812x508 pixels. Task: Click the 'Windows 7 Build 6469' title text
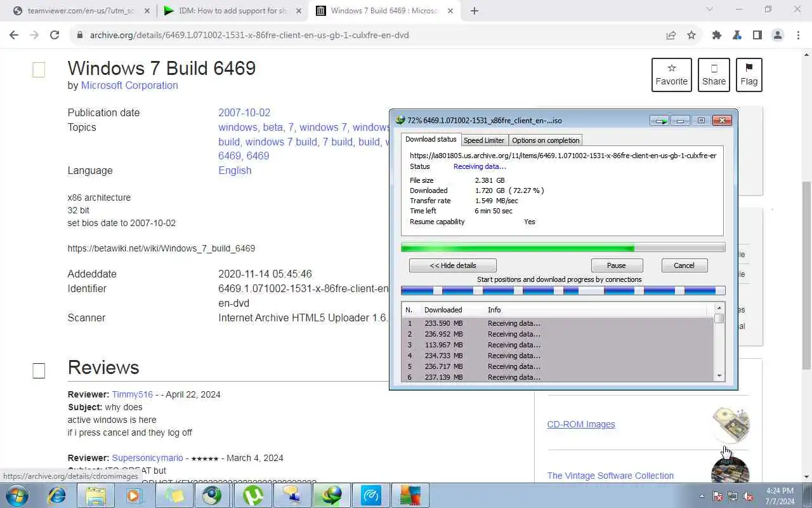pyautogui.click(x=162, y=69)
